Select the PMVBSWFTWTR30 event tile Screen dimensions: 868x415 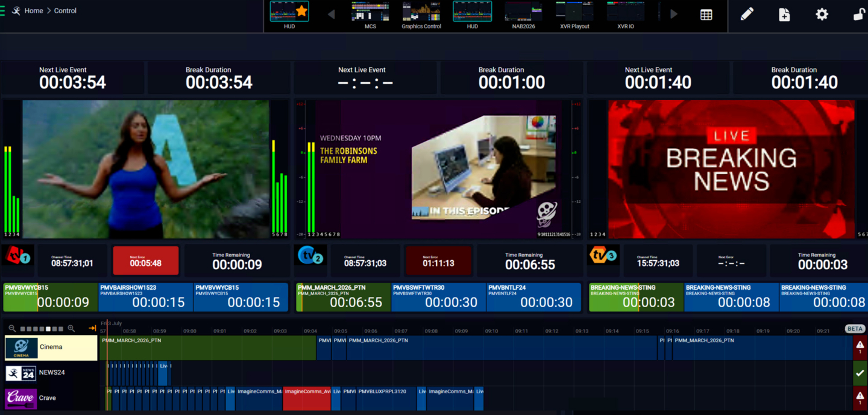pos(438,298)
